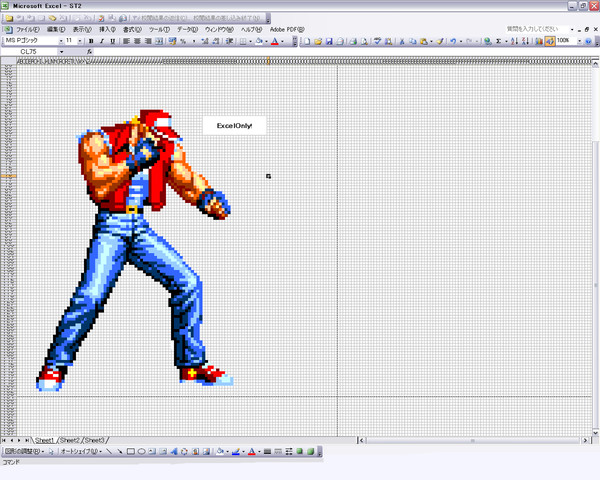Open the undo history dropdown

click(x=460, y=41)
